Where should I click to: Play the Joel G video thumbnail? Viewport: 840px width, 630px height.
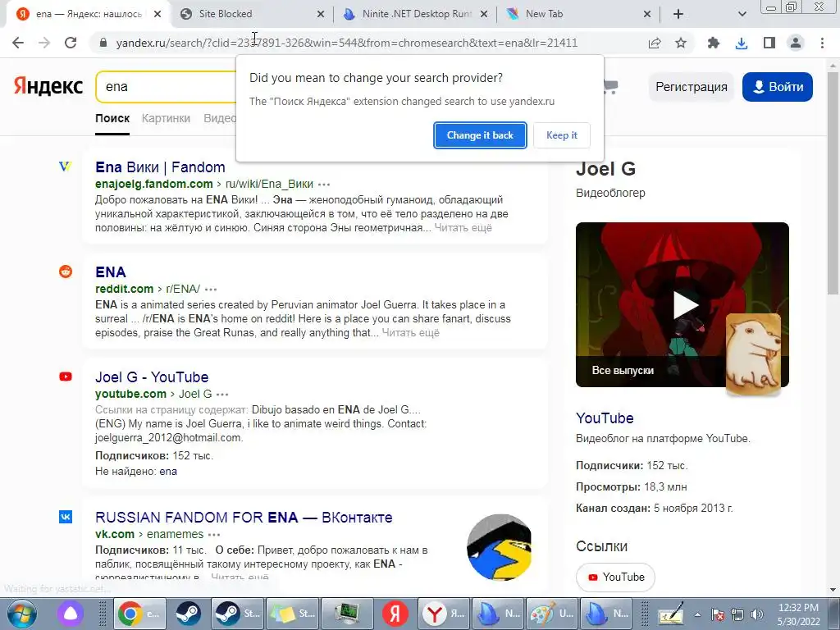[685, 304]
